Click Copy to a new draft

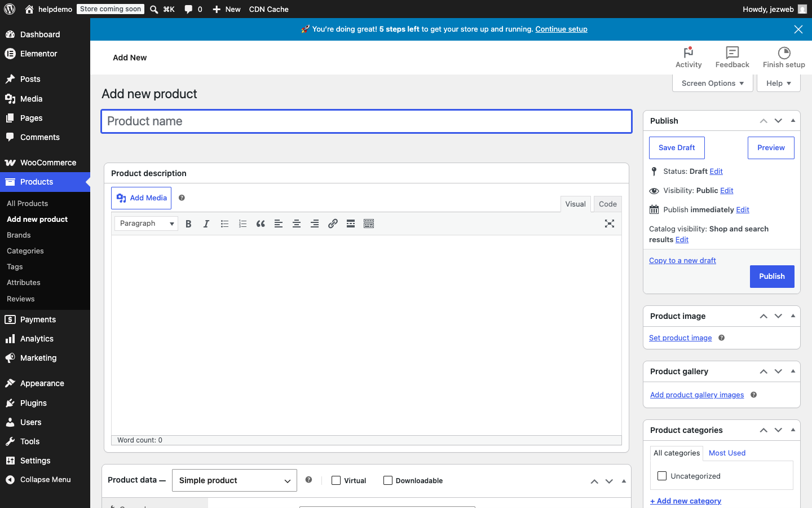tap(682, 261)
